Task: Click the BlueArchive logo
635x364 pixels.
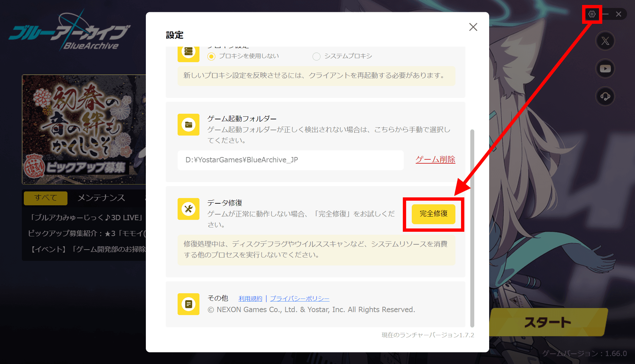Action: click(x=69, y=30)
